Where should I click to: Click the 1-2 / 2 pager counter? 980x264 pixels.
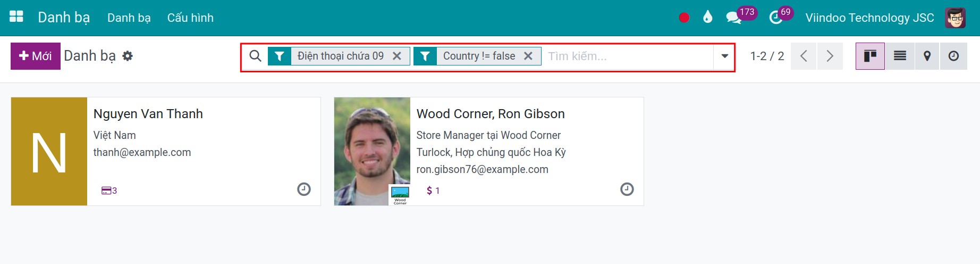coord(767,56)
